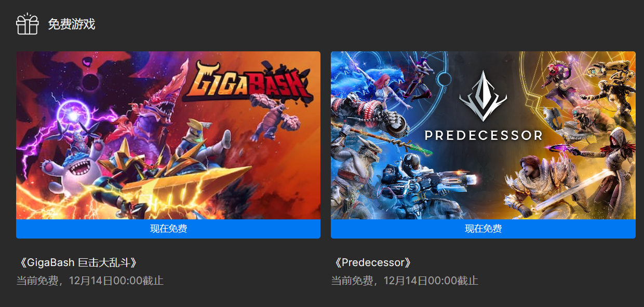Open the 《GigaBash 巨击大乱斗》 title link
This screenshot has width=644, height=307.
pyautogui.click(x=78, y=262)
